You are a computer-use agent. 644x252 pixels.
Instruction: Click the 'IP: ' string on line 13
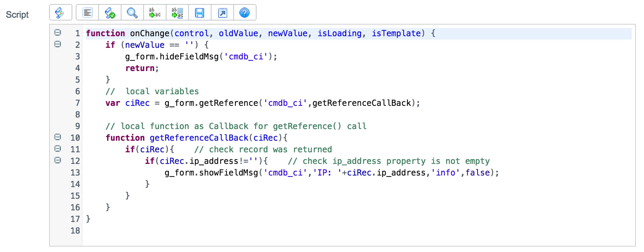point(327,172)
